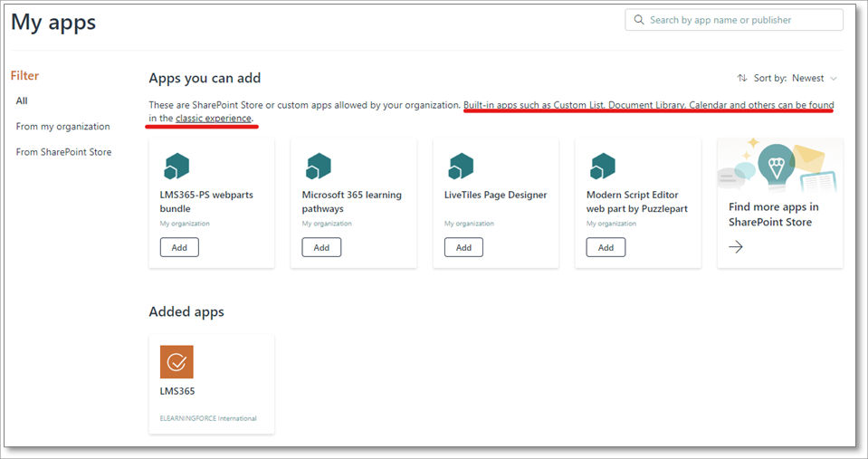Image resolution: width=868 pixels, height=459 pixels.
Task: Select the All filter option
Action: click(22, 100)
